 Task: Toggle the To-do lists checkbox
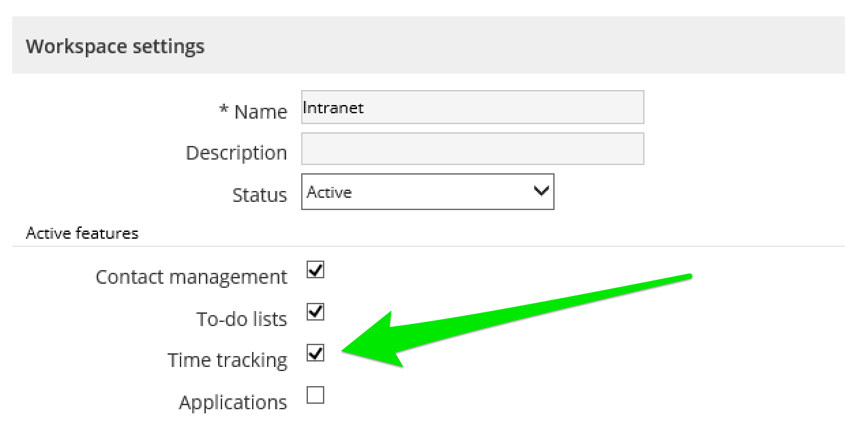[x=315, y=312]
